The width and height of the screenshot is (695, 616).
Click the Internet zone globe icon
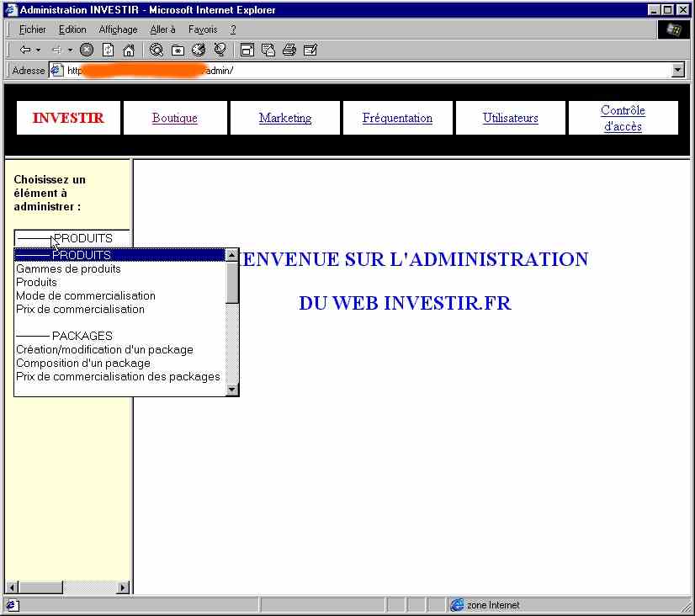click(457, 605)
